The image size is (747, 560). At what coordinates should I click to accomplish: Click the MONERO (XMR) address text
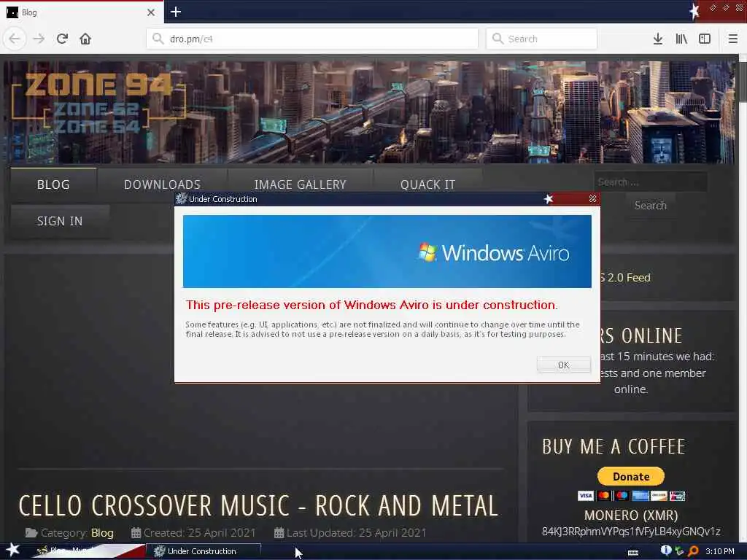[x=631, y=532]
